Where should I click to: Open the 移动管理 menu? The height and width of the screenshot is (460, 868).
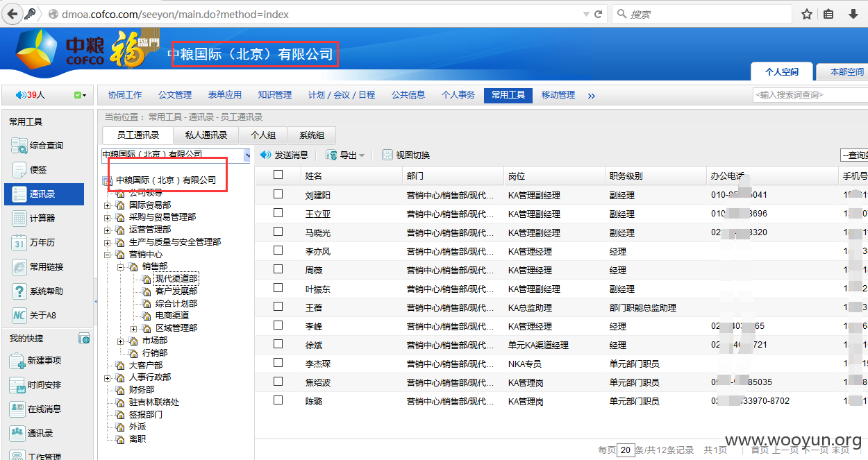pyautogui.click(x=558, y=95)
